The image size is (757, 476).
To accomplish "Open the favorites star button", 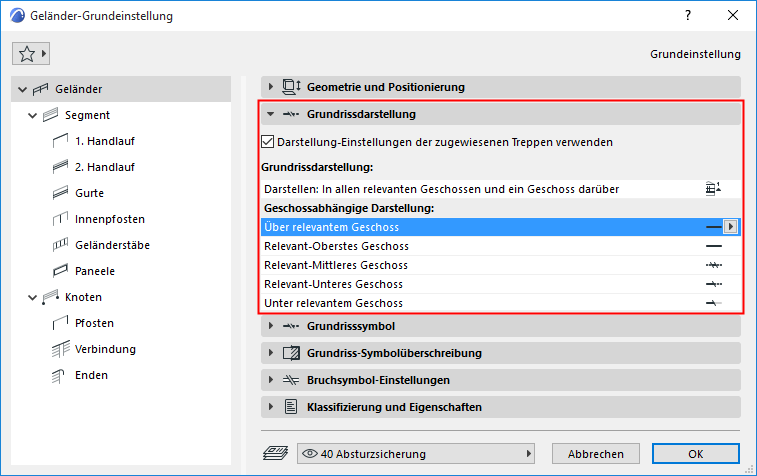I will coord(31,53).
